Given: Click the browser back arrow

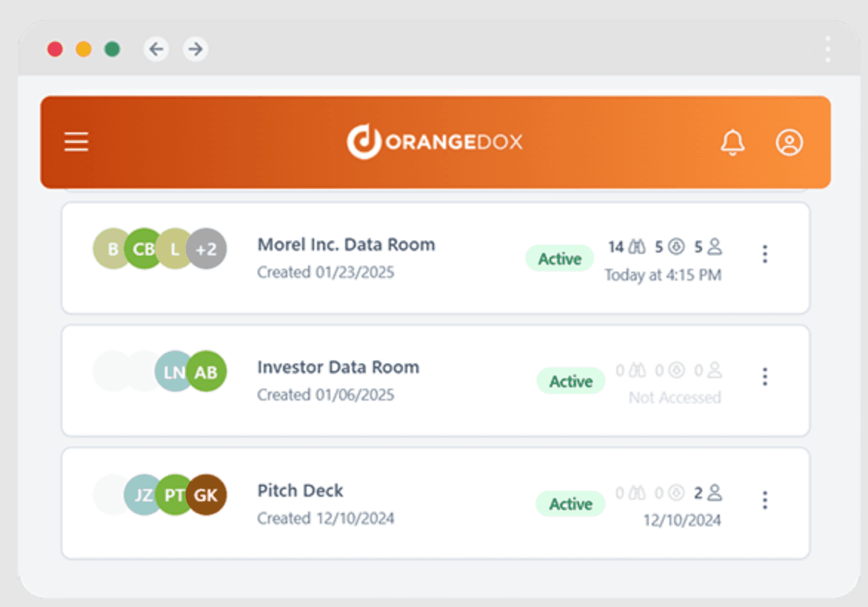Looking at the screenshot, I should 156,49.
